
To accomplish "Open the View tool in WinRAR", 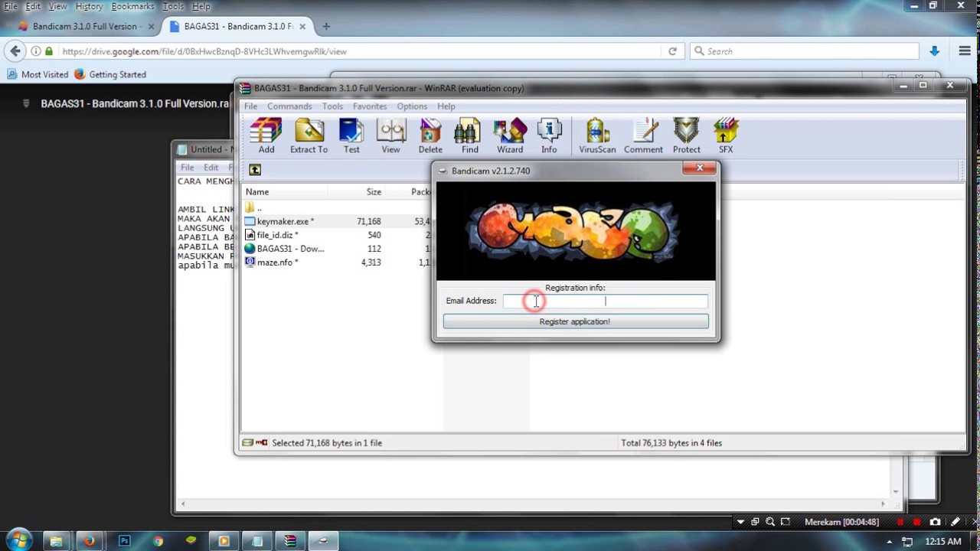I will coord(390,136).
